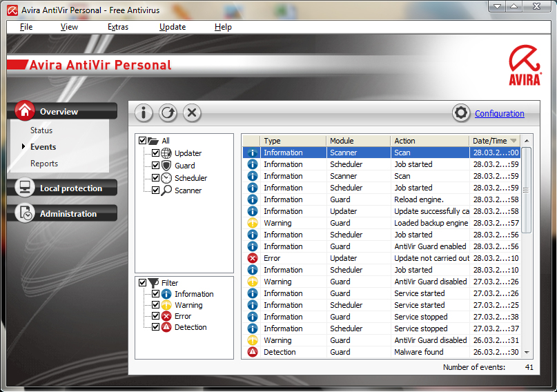Disable the Warning filter checkbox

pyautogui.click(x=156, y=305)
